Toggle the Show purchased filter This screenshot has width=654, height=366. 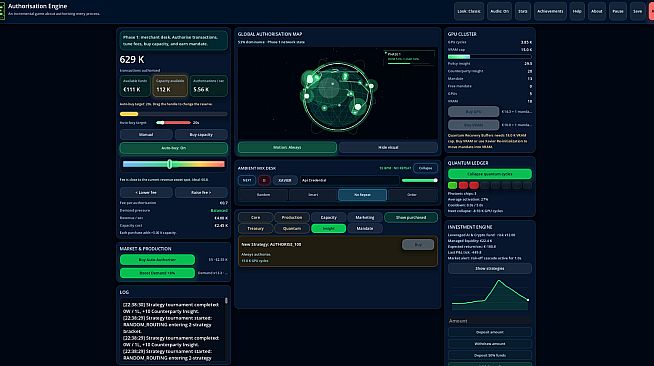(x=411, y=217)
